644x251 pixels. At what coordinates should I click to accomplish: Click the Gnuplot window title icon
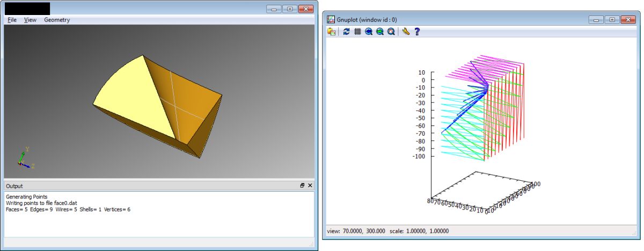[331, 19]
